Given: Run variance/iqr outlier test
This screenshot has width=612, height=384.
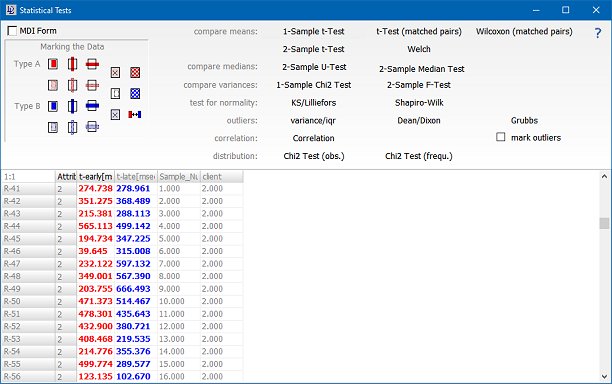Looking at the screenshot, I should 313,121.
